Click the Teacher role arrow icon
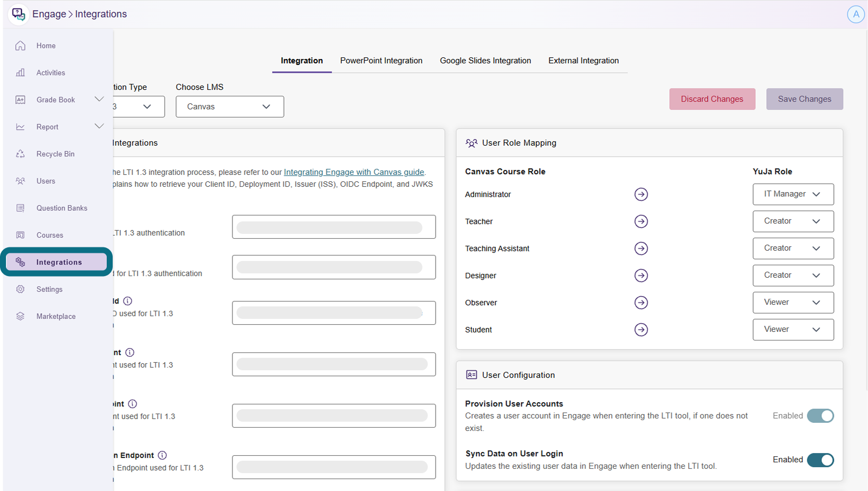 pos(641,221)
